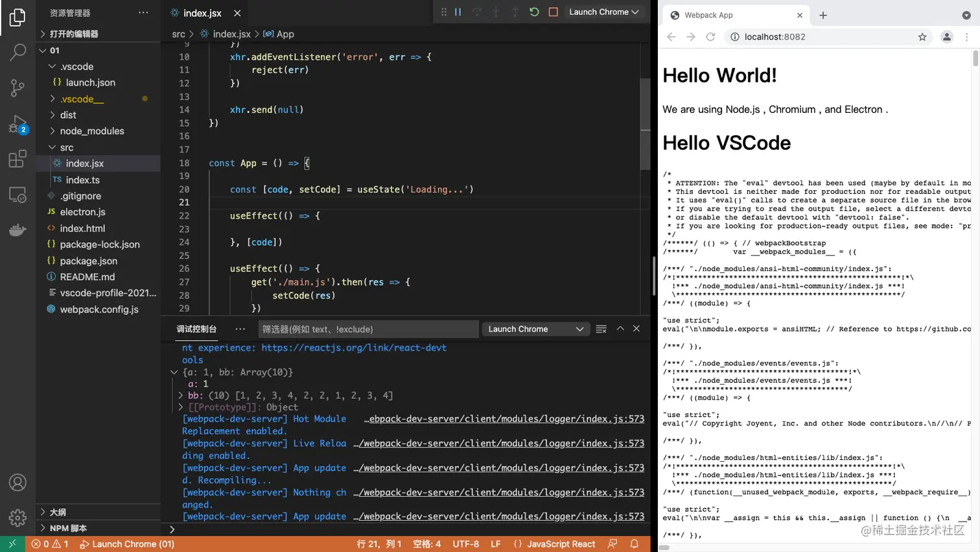
Task: Open Remote Explorer in activity bar
Action: coord(17,195)
